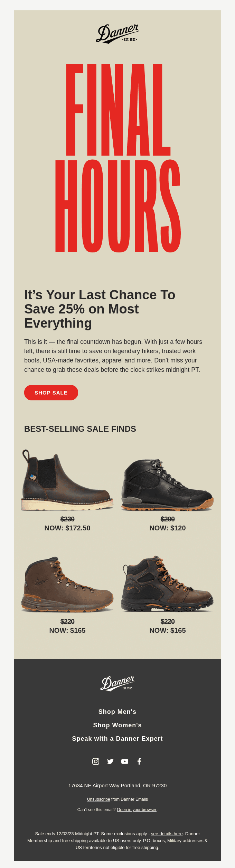This screenshot has width=235, height=868.
Task: Click the NOW: $120 price text
Action: pyautogui.click(x=168, y=528)
